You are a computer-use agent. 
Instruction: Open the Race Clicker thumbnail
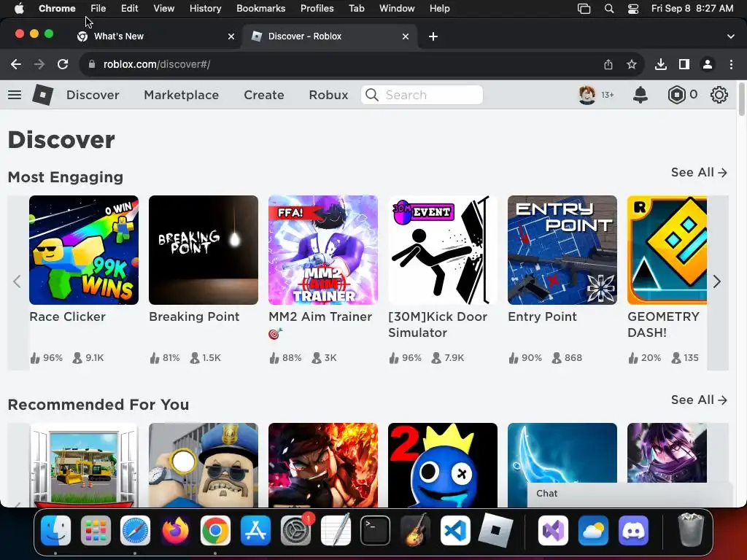(x=84, y=250)
